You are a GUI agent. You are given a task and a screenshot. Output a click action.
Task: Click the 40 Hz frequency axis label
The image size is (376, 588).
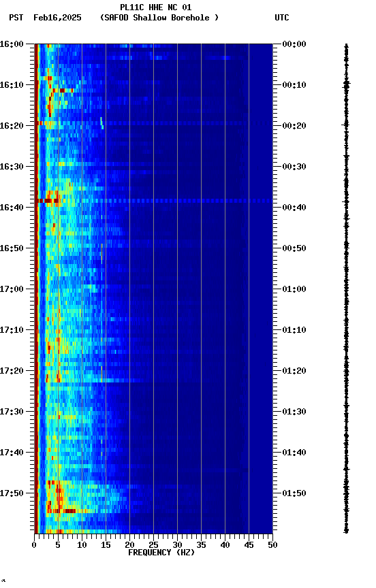tap(225, 546)
